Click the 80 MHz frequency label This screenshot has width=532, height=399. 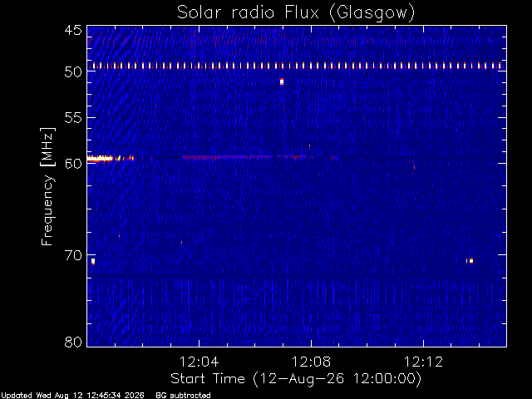[x=73, y=342]
